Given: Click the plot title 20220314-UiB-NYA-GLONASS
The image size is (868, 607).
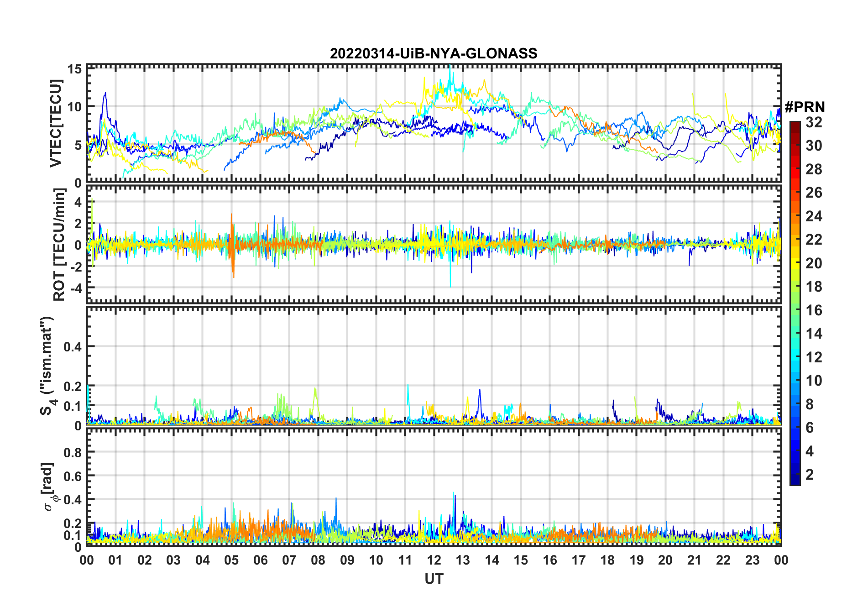Looking at the screenshot, I should pos(434,53).
